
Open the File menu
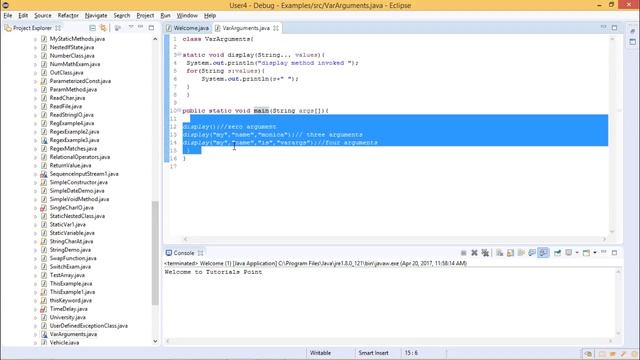pyautogui.click(x=8, y=16)
